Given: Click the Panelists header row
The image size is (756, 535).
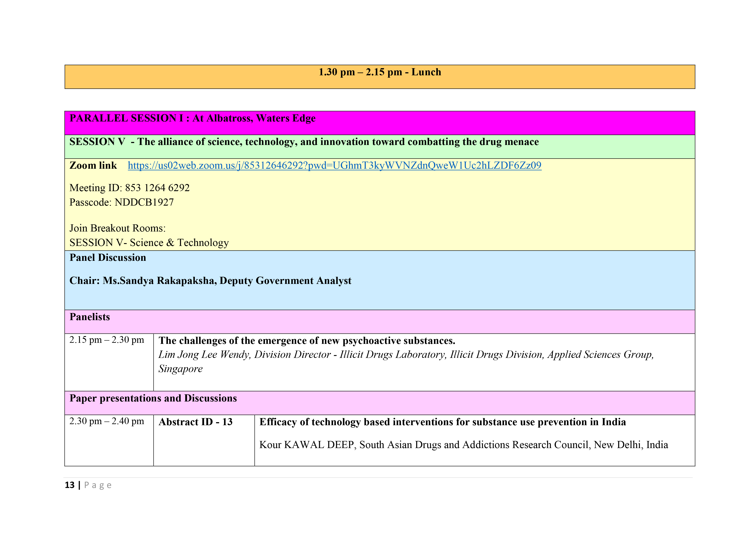Looking at the screenshot, I should point(89,317).
